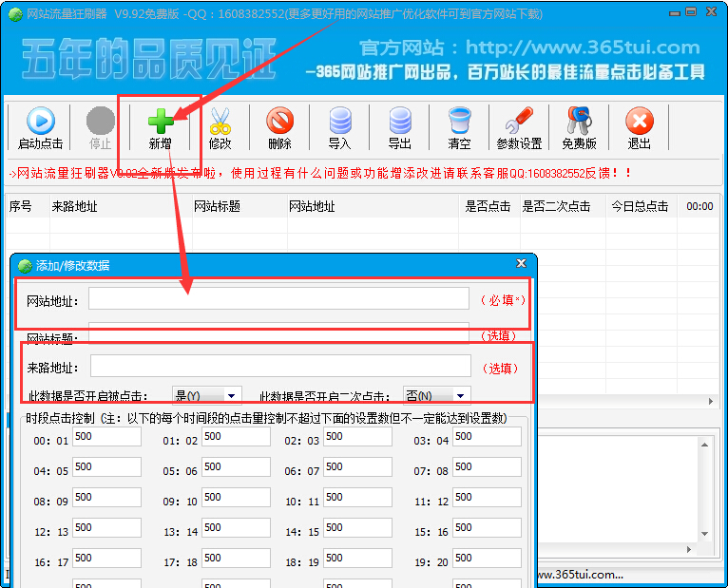Minimize the main application window
The width and height of the screenshot is (728, 588).
[x=675, y=13]
